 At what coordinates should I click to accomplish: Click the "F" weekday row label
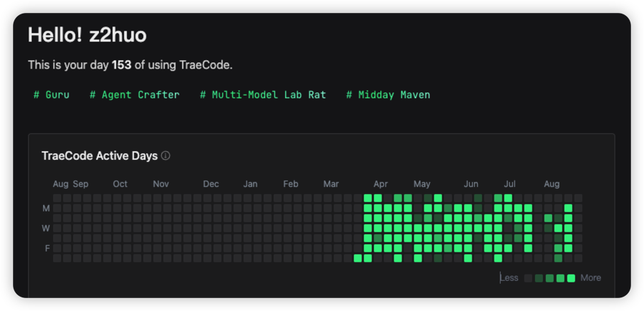[47, 248]
